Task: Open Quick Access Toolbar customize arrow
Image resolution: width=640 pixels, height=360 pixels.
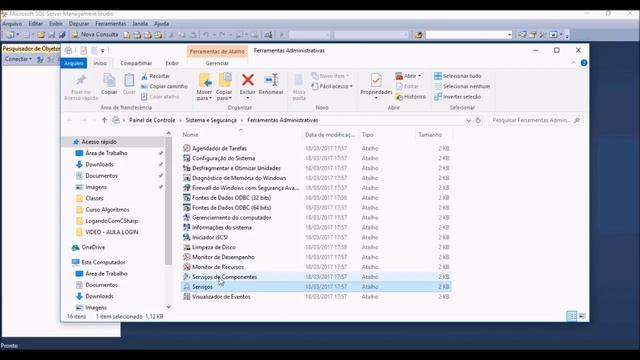Action: 102,51
